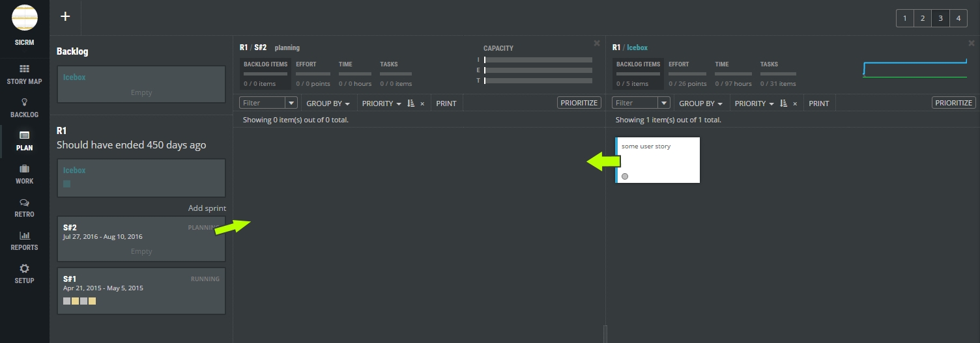Switch to layout 4
Image resolution: width=980 pixels, height=343 pixels.
point(958,18)
